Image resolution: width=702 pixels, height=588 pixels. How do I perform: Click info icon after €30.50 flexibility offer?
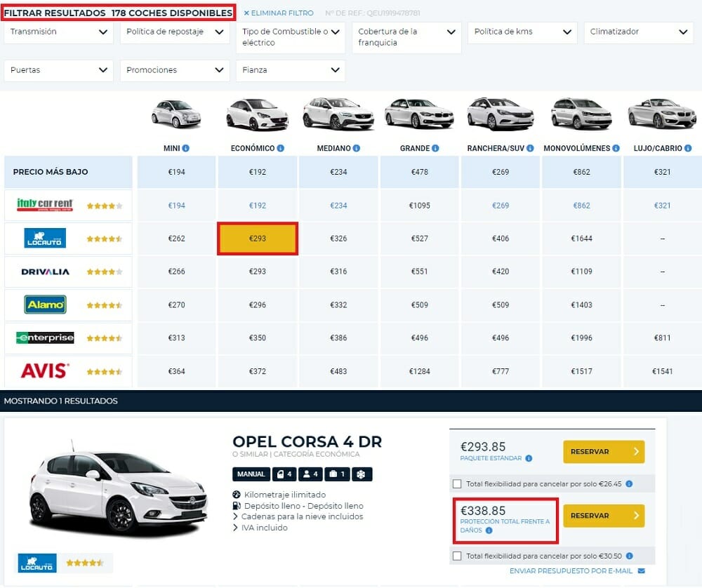coord(630,556)
